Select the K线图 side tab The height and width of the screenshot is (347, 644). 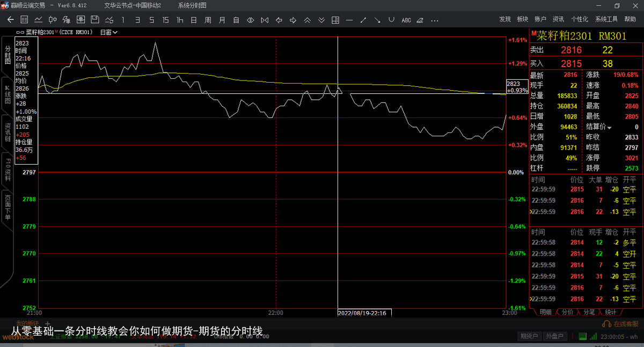7,95
